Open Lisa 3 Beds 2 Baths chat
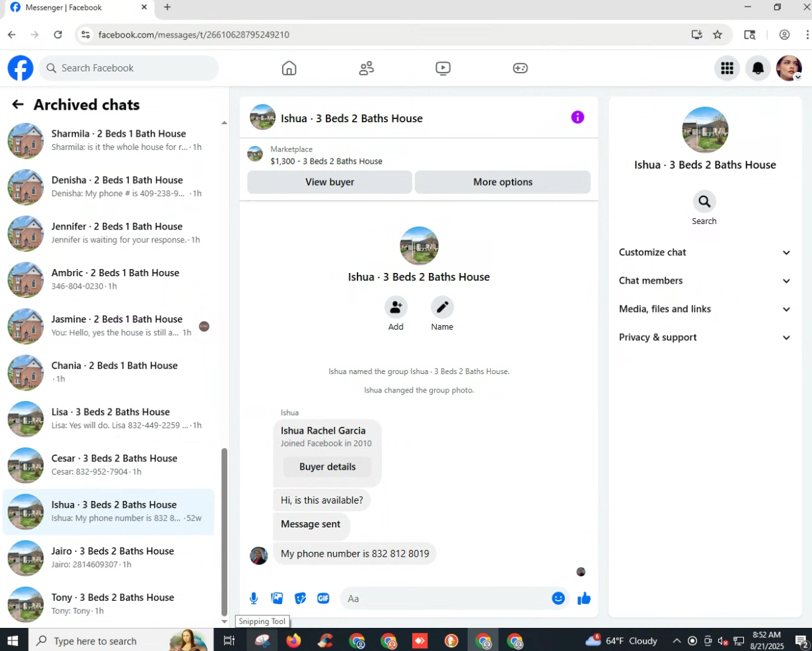 pyautogui.click(x=109, y=419)
